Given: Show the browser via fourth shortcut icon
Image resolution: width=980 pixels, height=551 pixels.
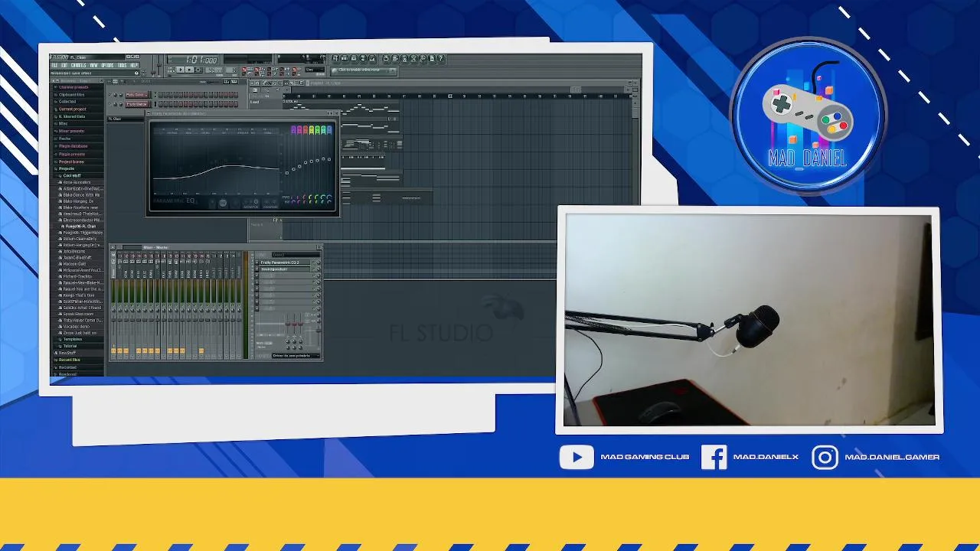Looking at the screenshot, I should [x=363, y=58].
